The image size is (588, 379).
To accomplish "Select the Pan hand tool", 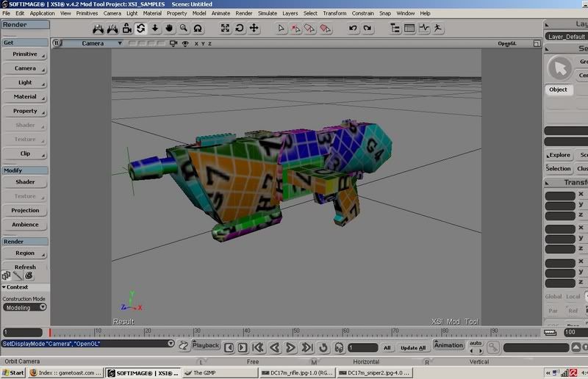I will pos(169,28).
